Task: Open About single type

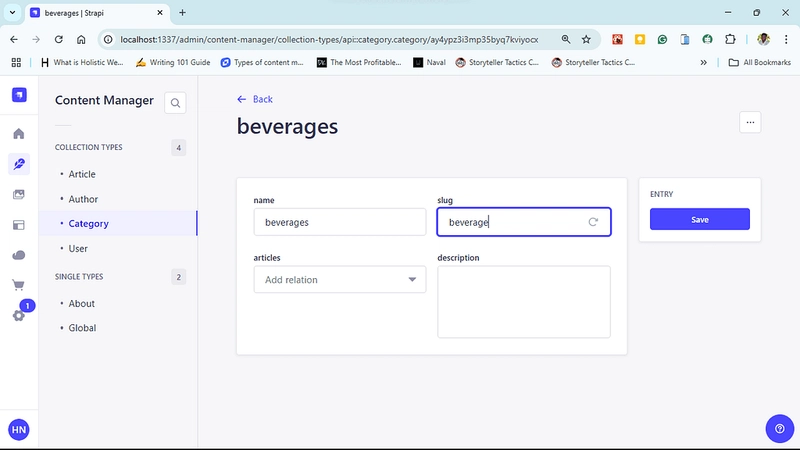Action: tap(82, 304)
